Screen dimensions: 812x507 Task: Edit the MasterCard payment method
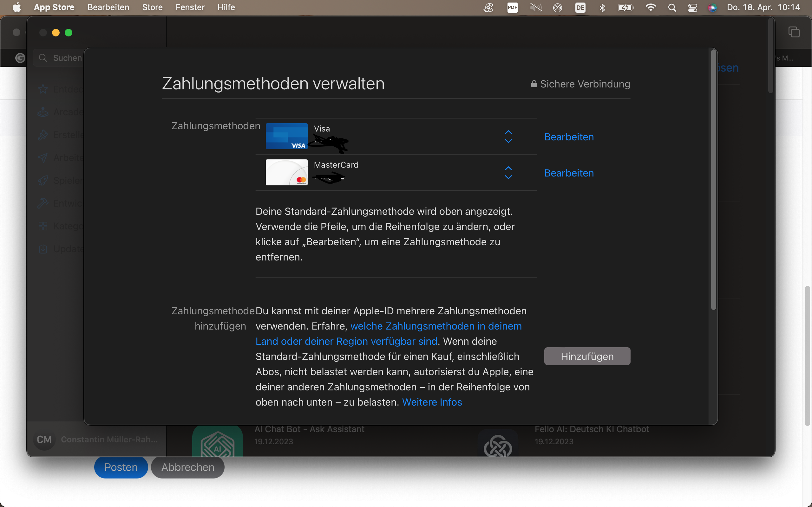569,173
